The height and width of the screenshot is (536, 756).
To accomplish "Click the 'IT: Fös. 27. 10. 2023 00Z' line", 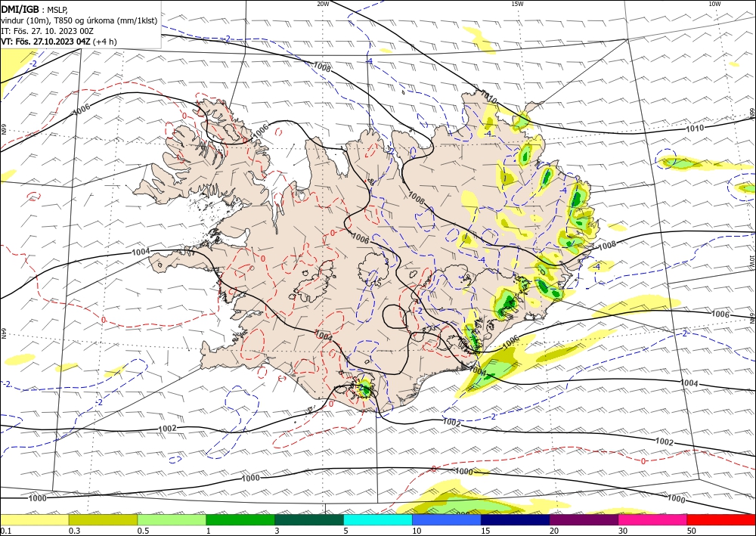I will tap(47, 31).
